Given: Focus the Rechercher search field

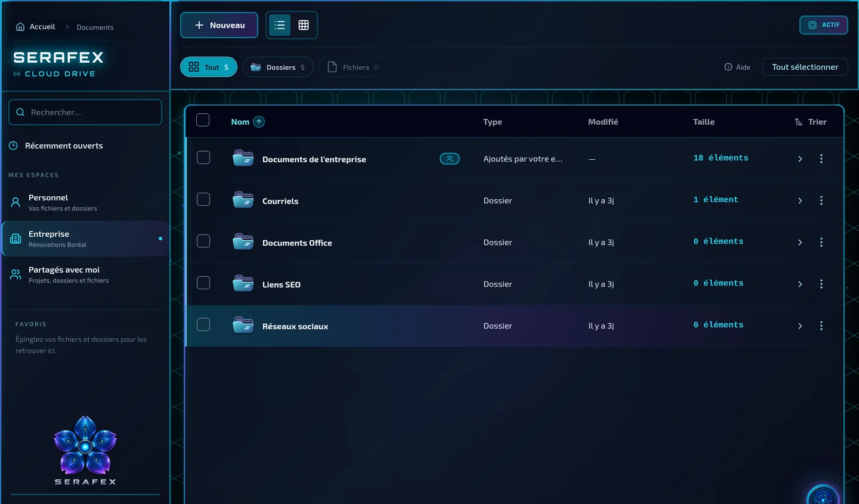Looking at the screenshot, I should point(85,112).
